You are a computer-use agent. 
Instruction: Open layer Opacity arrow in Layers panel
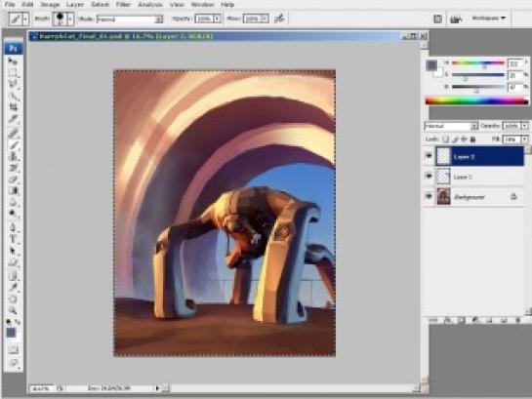pos(525,126)
